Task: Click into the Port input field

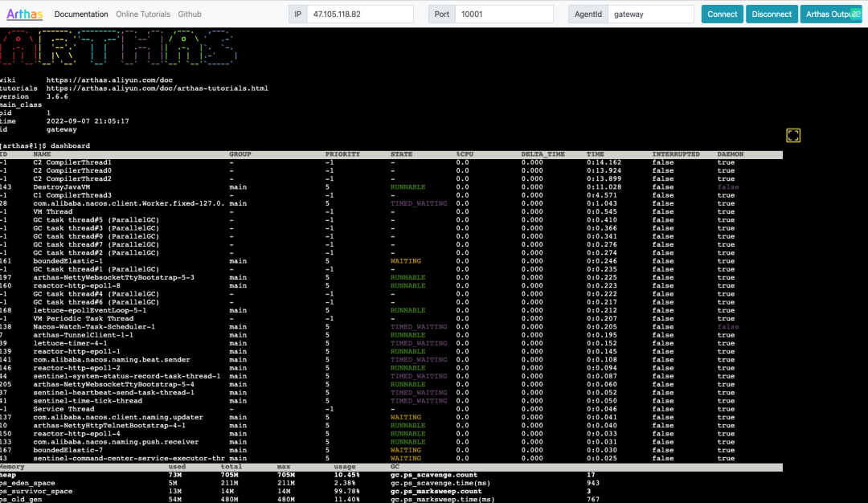Action: point(503,14)
